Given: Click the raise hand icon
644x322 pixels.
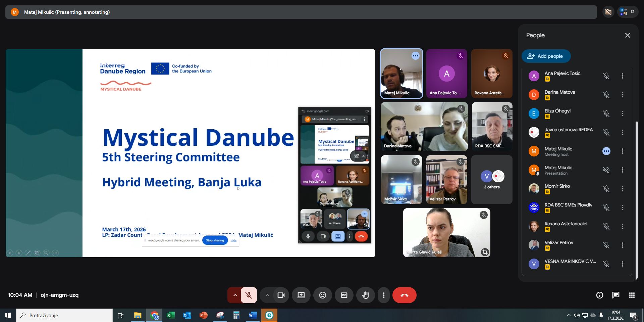Looking at the screenshot, I should (365, 295).
